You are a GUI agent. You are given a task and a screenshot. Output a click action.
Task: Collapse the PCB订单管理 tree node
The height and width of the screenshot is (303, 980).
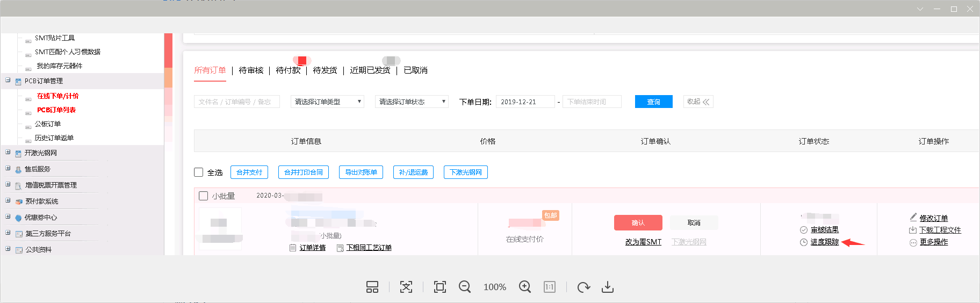[8, 80]
